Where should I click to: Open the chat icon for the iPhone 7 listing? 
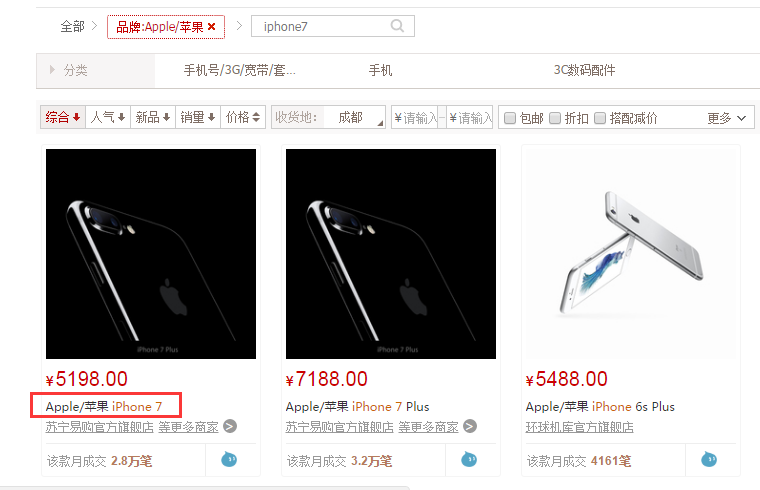(229, 459)
